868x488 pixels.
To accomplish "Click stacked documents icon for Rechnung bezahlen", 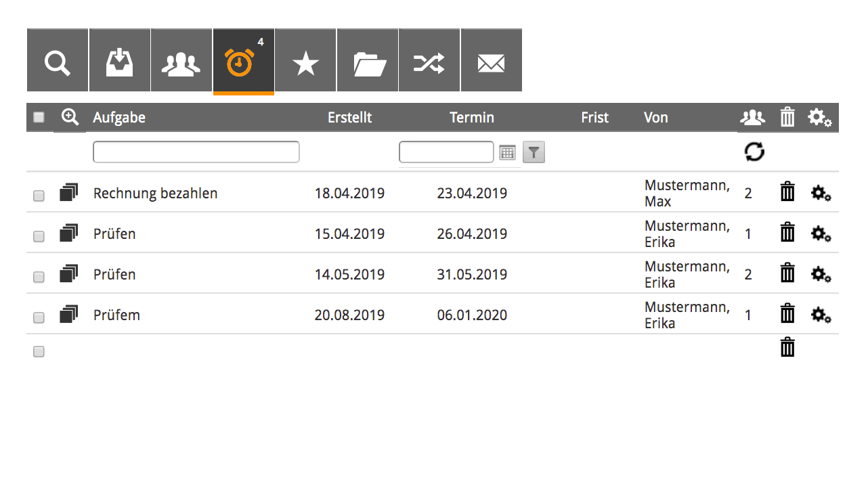I will coord(69,192).
